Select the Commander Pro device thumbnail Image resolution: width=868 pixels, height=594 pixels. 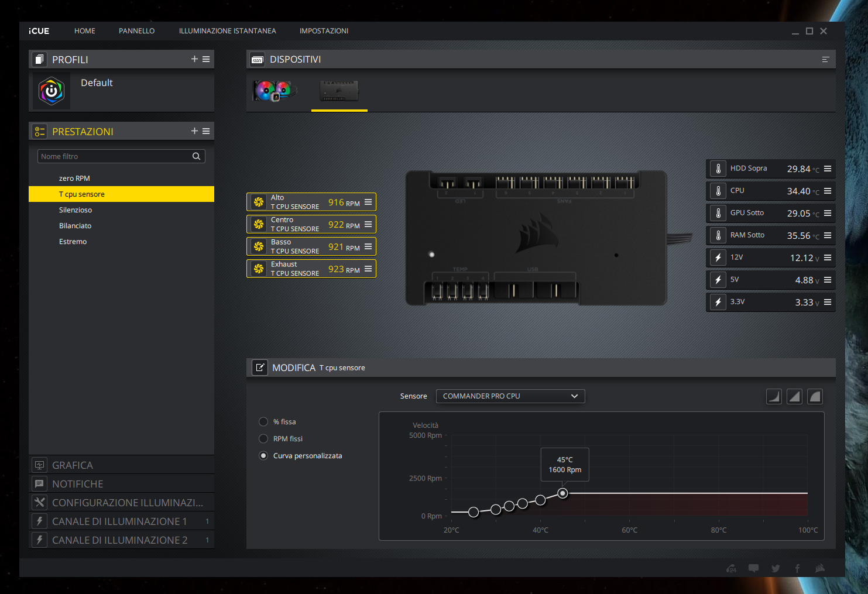pos(339,91)
